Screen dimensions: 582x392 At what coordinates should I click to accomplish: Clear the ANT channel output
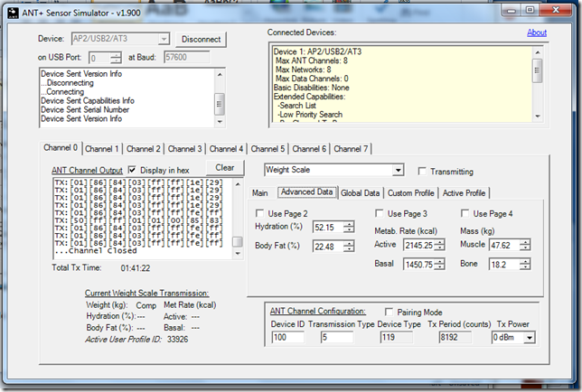225,168
